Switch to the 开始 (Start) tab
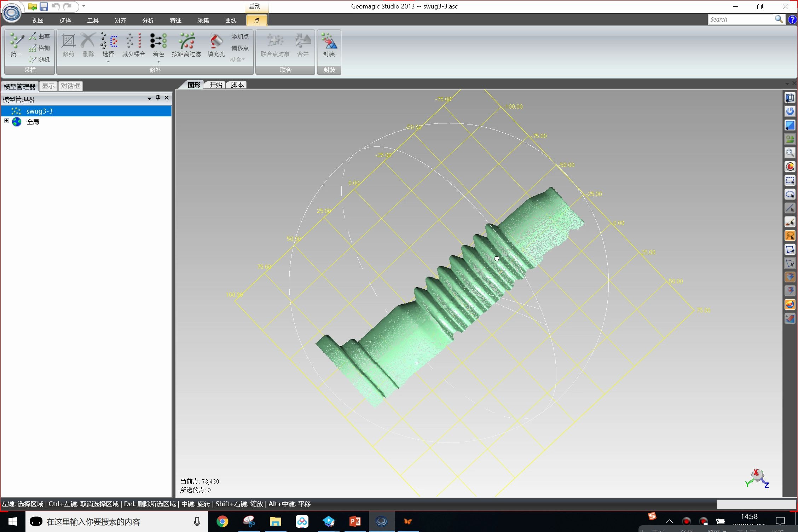Screen dimensions: 798x532 pos(215,84)
